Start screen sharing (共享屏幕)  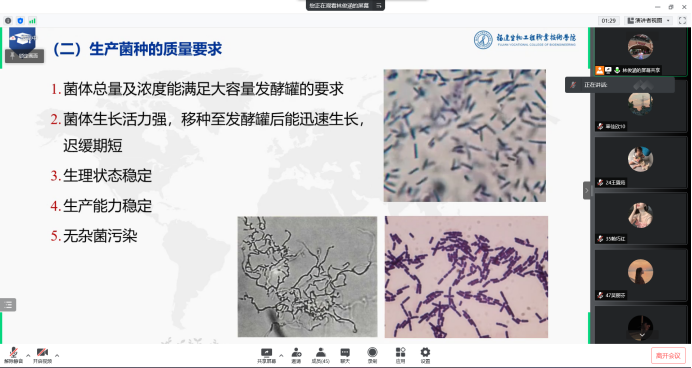tap(267, 355)
